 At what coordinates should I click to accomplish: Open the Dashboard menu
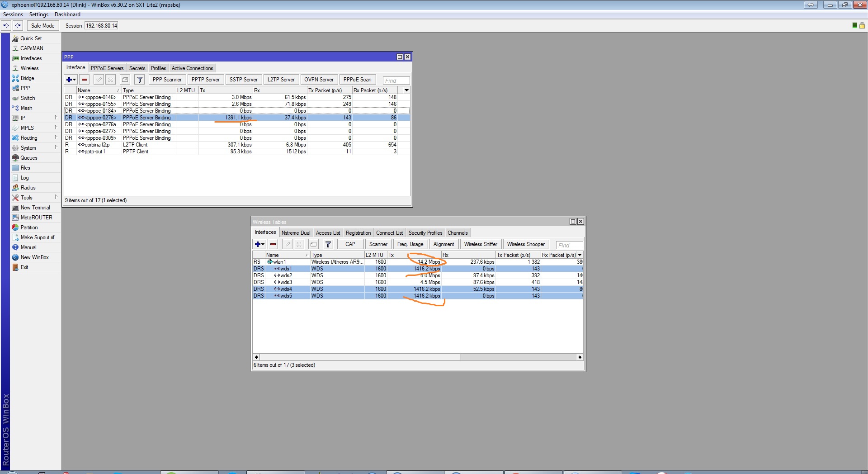click(67, 14)
